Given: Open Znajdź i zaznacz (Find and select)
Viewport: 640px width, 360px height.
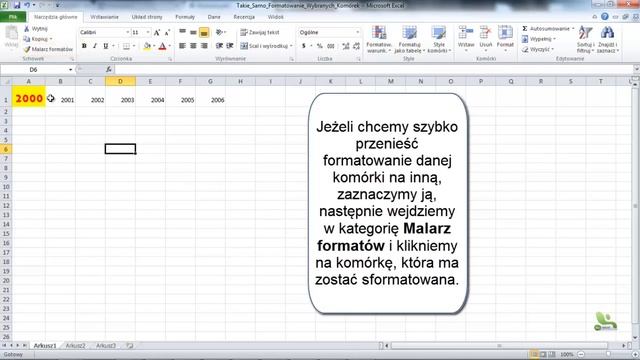Looking at the screenshot, I should pyautogui.click(x=608, y=39).
